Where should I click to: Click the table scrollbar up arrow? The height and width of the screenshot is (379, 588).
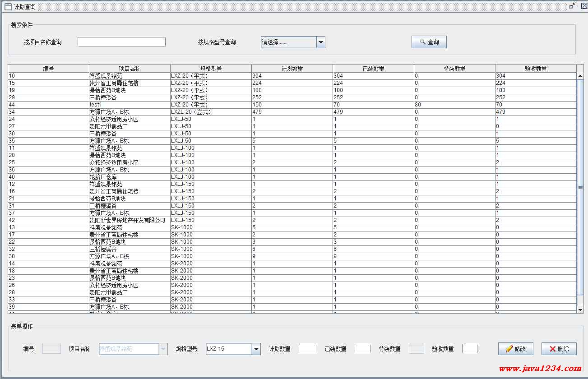click(x=580, y=76)
